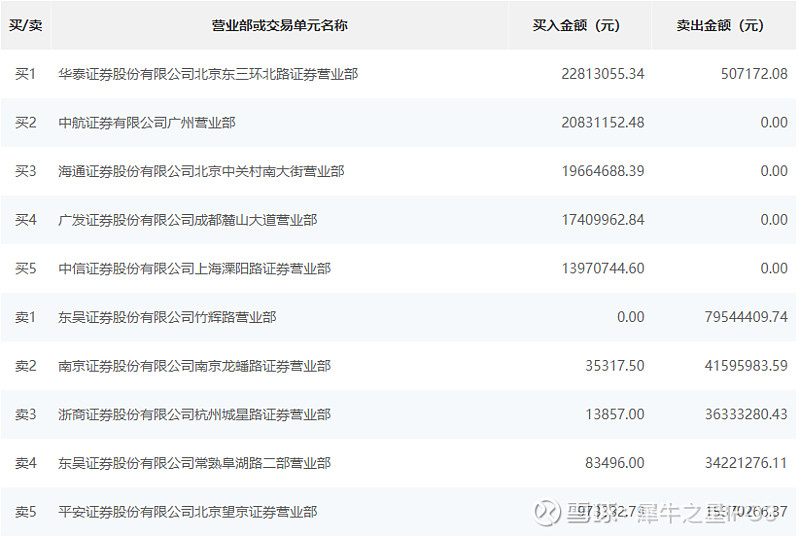Click the 0.00 sell amount in 买3 row
800x538 pixels.
click(774, 171)
